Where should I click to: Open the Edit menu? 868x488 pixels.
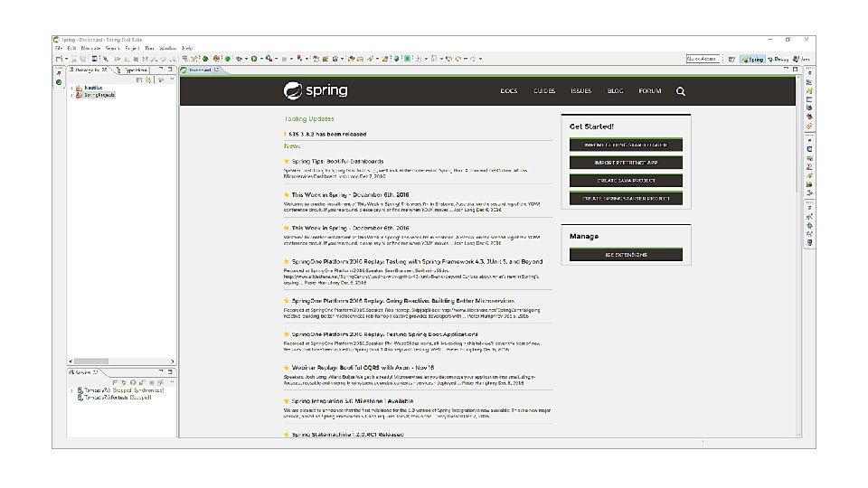(x=71, y=48)
